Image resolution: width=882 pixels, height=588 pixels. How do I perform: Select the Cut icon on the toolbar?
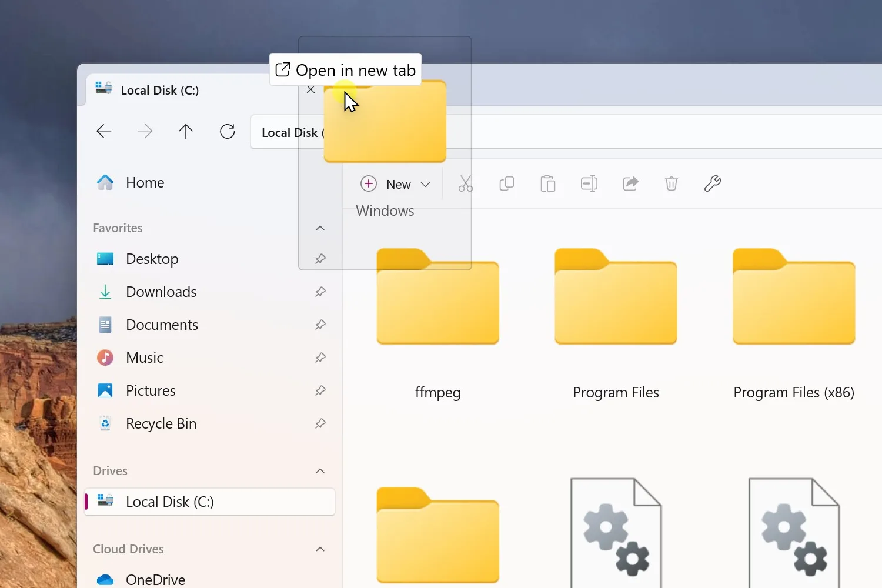465,183
